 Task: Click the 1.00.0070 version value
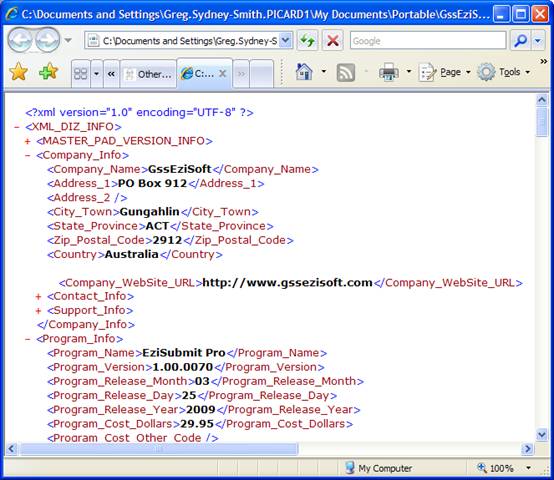point(183,367)
